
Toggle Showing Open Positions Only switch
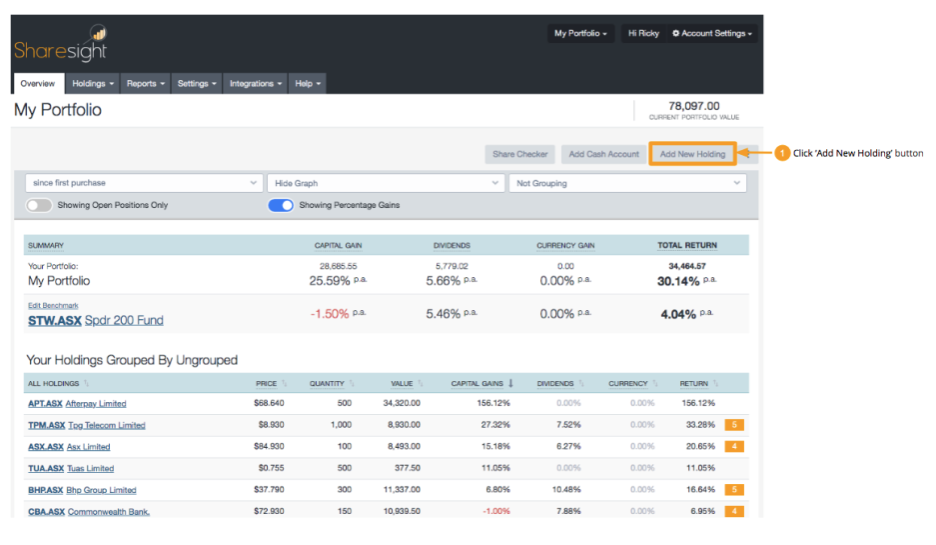click(39, 205)
